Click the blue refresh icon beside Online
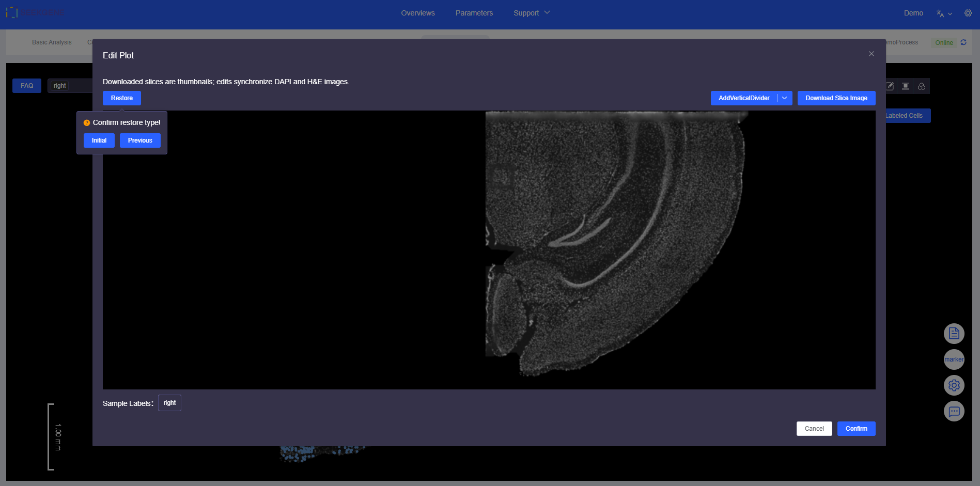The image size is (980, 486). coord(963,42)
